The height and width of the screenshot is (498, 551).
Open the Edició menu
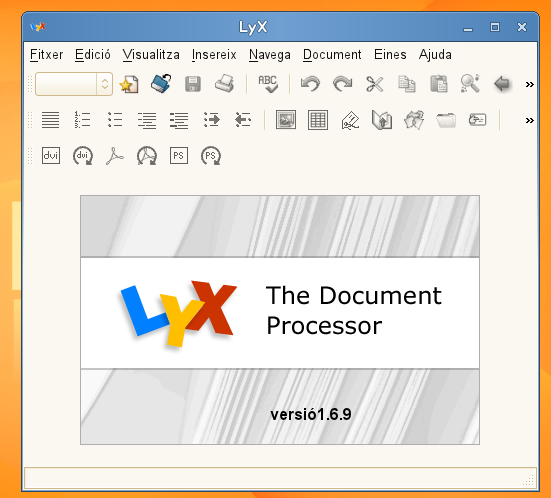pos(93,54)
